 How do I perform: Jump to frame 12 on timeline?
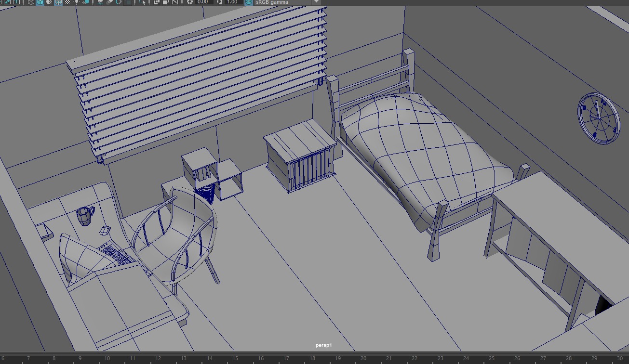(x=158, y=358)
